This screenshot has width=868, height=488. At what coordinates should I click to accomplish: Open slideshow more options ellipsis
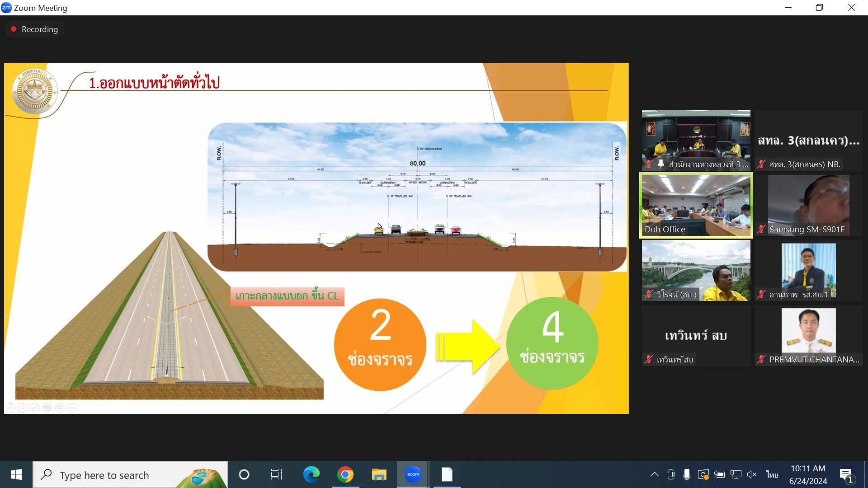[72, 408]
